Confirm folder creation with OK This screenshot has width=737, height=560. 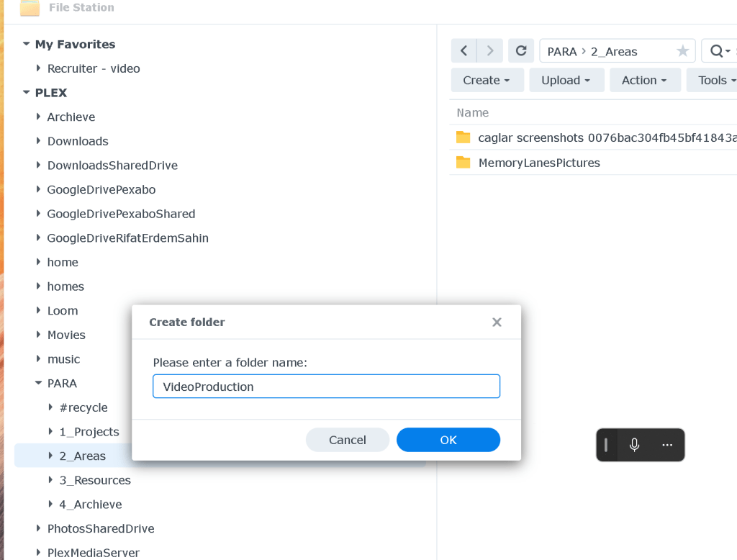(x=448, y=440)
